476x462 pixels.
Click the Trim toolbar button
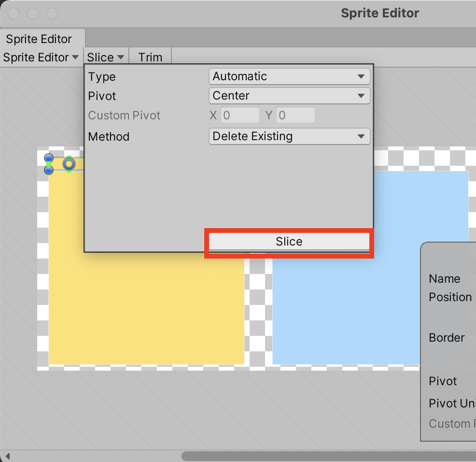(x=150, y=57)
